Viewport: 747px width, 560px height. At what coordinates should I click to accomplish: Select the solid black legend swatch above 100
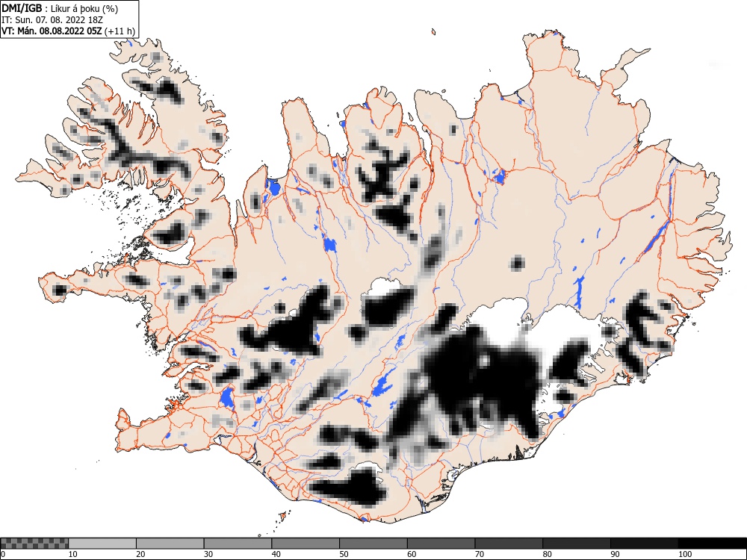pyautogui.click(x=712, y=544)
